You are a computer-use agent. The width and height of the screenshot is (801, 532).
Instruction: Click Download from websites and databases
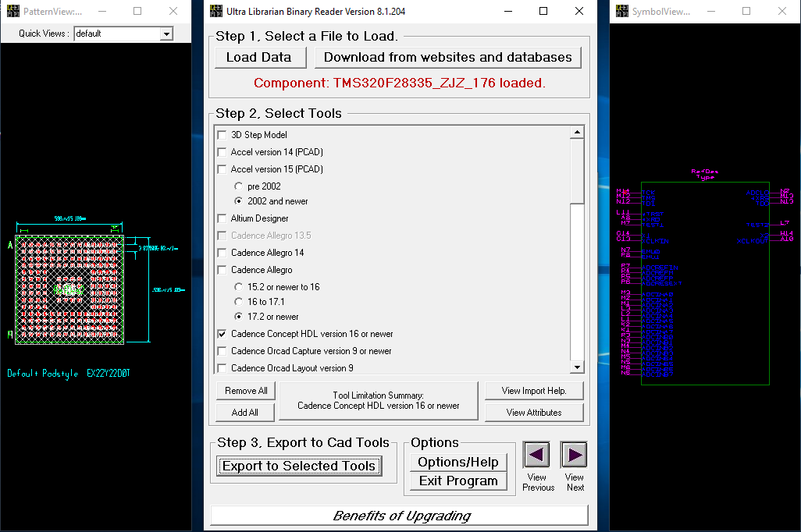(448, 57)
